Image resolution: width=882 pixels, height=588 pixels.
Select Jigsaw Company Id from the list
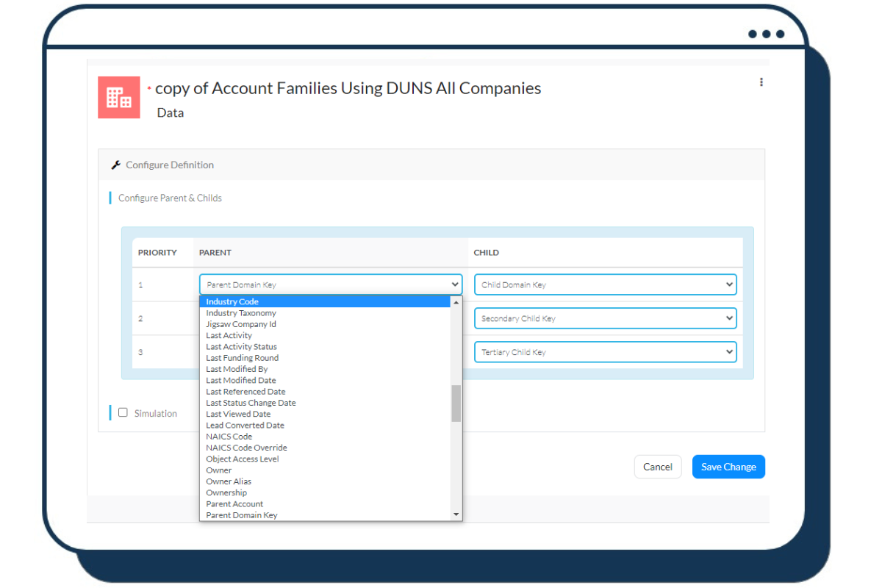240,323
